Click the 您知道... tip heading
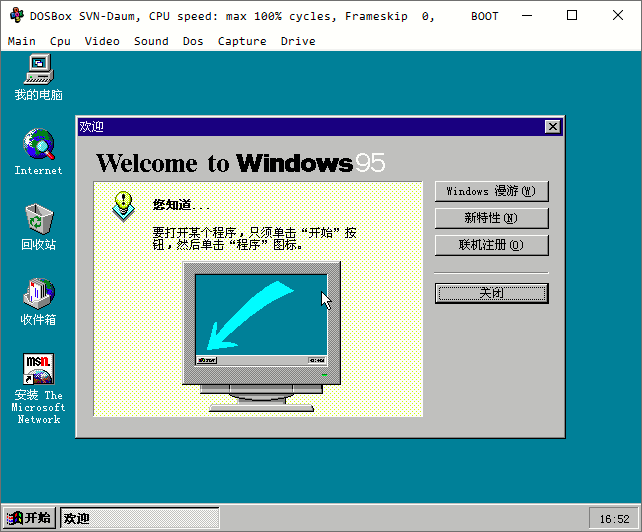This screenshot has width=642, height=532. (181, 205)
